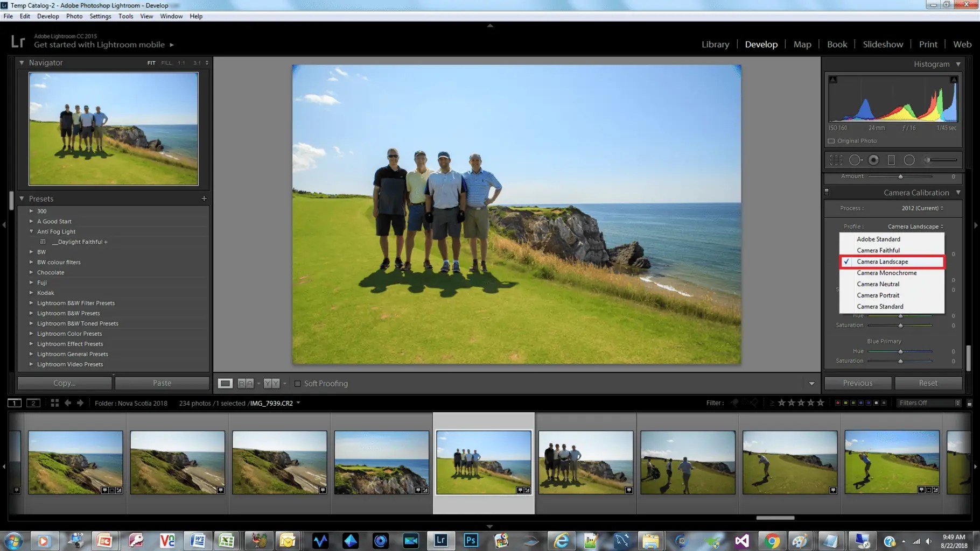Open the Process version dropdown
The width and height of the screenshot is (980, 551).
922,208
